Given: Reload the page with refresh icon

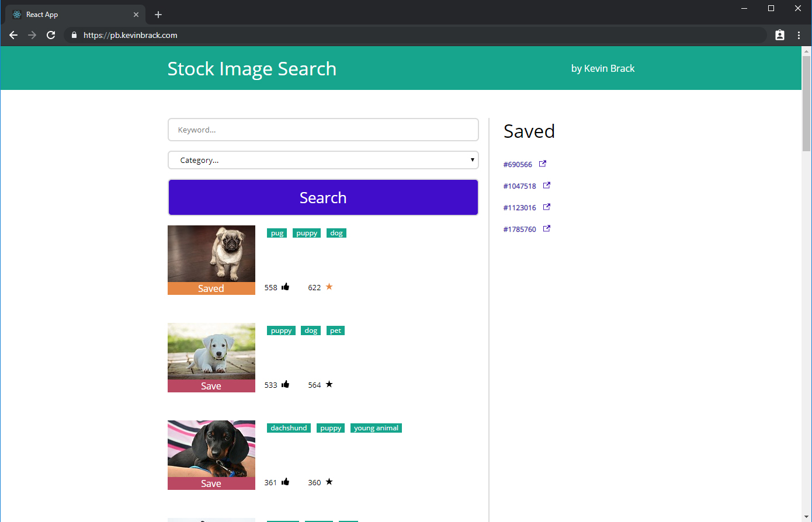Looking at the screenshot, I should tap(51, 35).
